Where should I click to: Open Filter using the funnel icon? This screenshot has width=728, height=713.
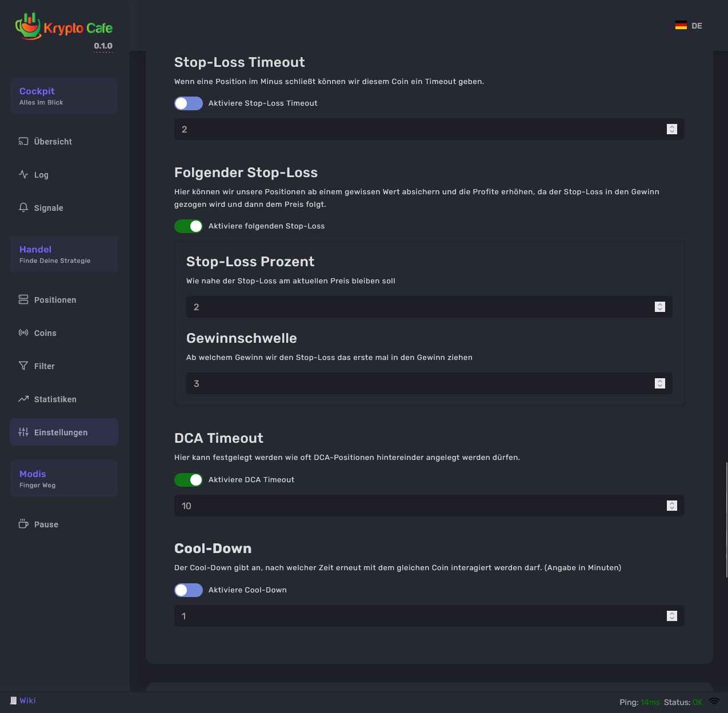tap(23, 366)
